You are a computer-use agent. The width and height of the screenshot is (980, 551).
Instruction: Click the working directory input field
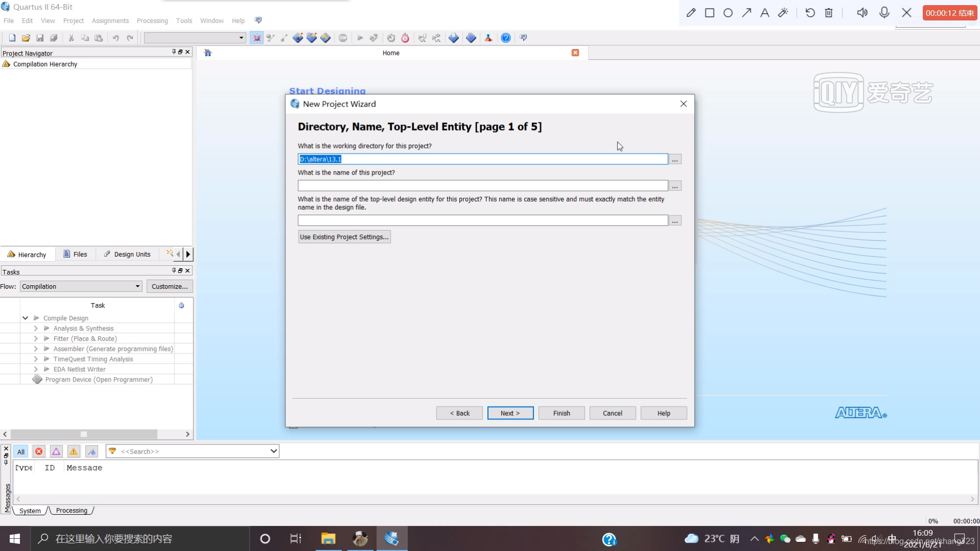482,159
